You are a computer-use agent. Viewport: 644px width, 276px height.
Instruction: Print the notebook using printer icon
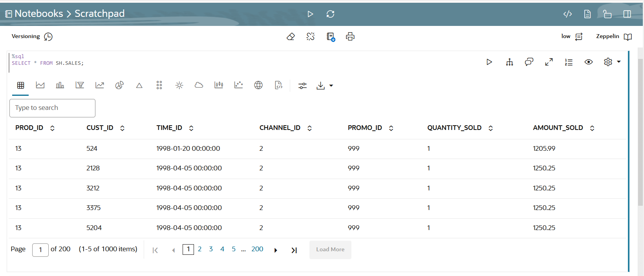pos(350,37)
